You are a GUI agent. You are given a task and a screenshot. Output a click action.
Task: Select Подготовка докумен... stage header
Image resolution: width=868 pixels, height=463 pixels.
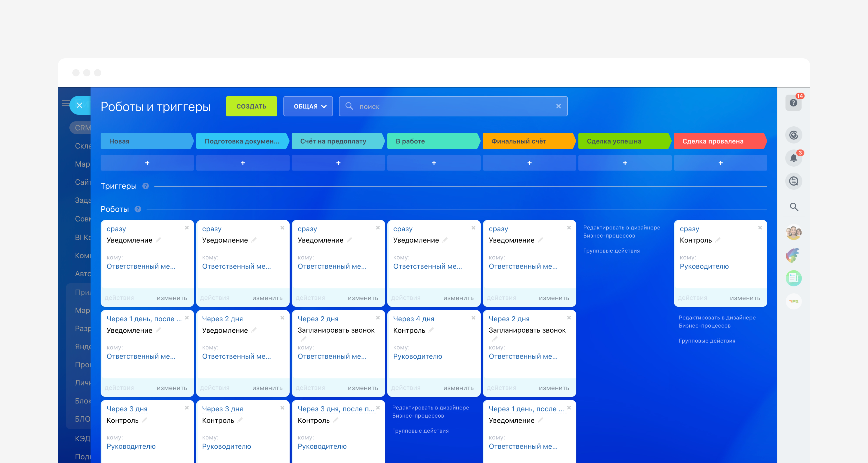coord(243,141)
